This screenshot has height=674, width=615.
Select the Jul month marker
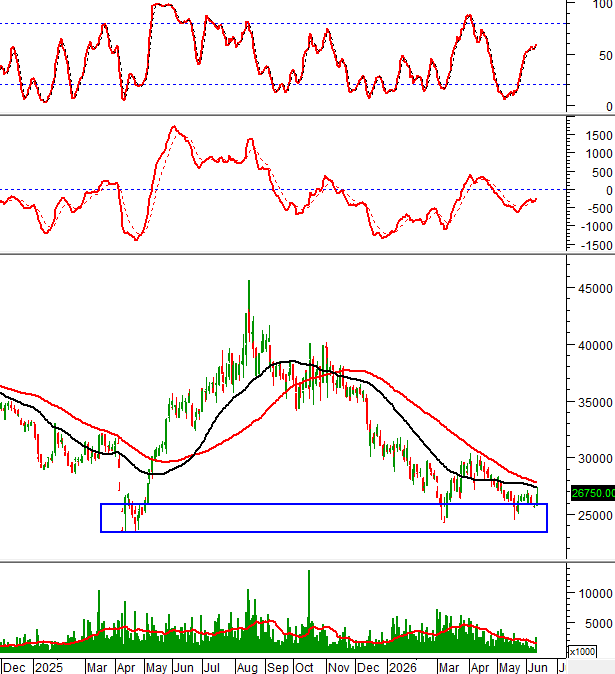211,668
